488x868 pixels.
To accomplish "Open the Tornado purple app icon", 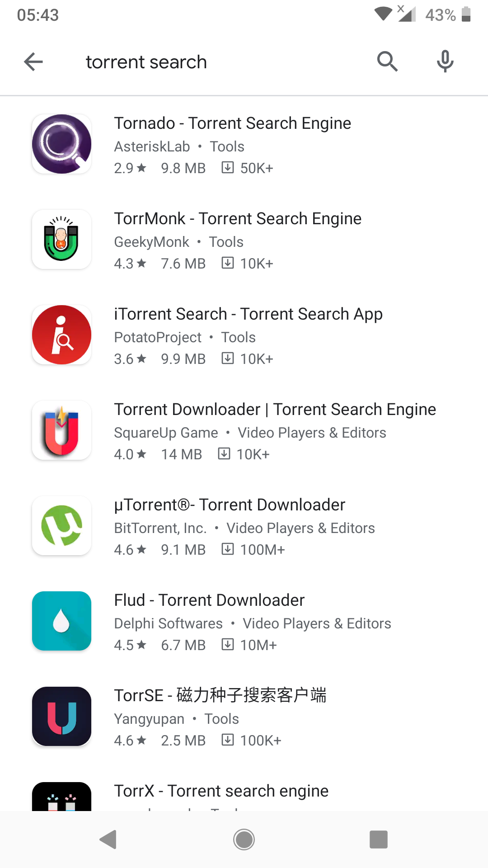I will [62, 144].
